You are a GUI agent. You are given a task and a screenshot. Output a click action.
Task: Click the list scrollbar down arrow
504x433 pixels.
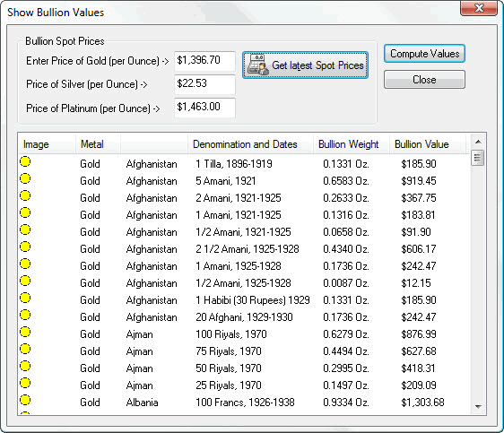(x=478, y=407)
